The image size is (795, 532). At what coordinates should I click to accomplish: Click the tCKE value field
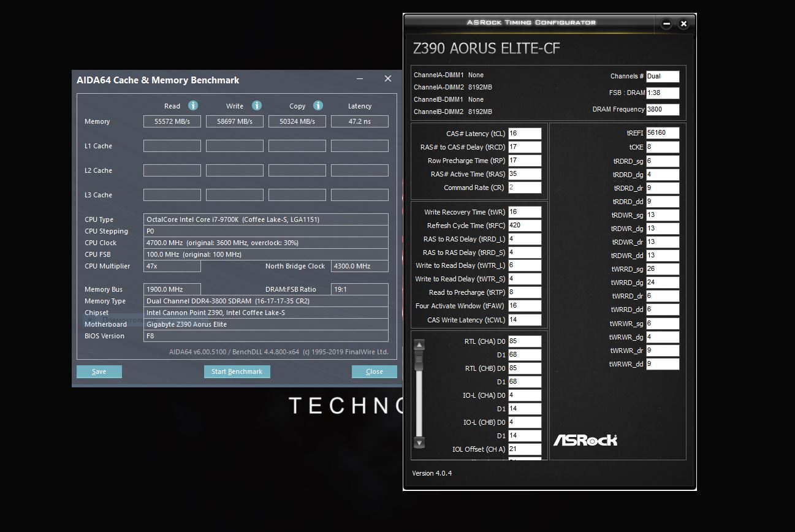pos(663,147)
